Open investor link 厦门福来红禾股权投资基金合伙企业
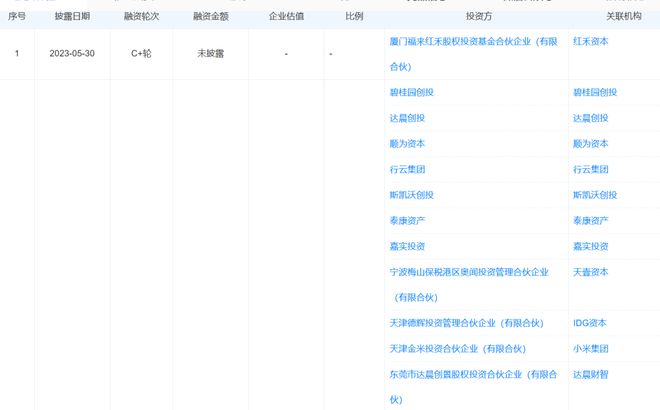The width and height of the screenshot is (660, 410). [473, 54]
